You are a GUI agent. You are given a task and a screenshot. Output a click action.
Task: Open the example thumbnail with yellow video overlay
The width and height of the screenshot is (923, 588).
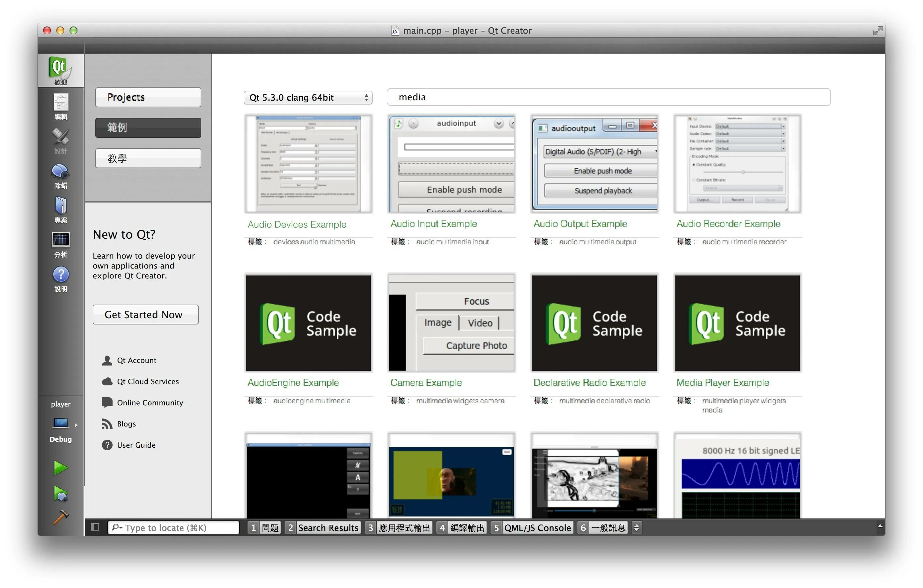click(451, 476)
